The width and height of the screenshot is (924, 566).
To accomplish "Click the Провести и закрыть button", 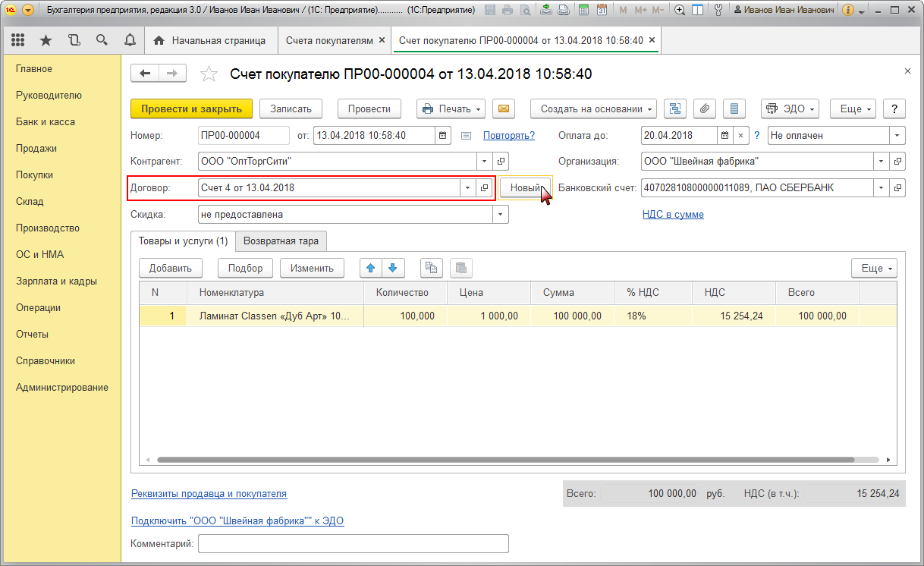I will pos(191,108).
